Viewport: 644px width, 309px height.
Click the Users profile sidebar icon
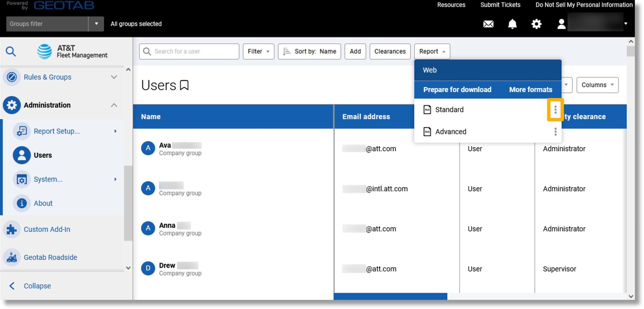point(21,155)
